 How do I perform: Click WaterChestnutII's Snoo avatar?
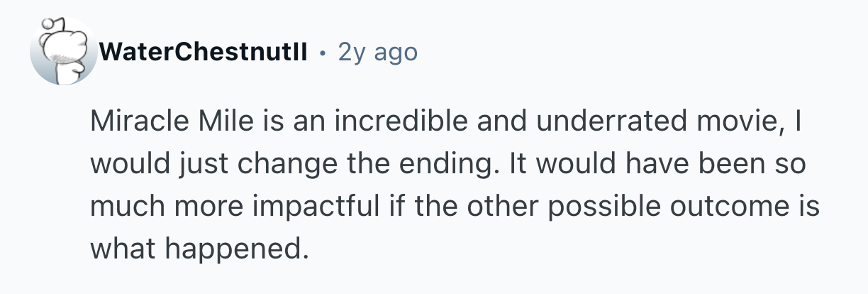(62, 52)
